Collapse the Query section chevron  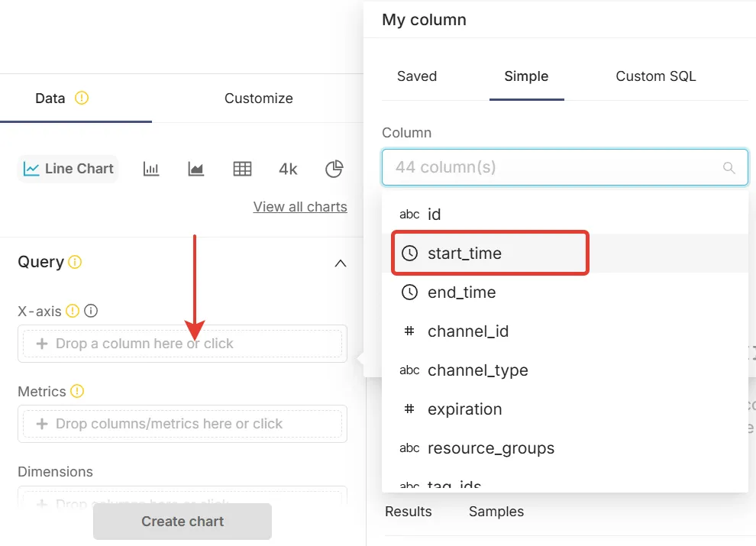(341, 263)
